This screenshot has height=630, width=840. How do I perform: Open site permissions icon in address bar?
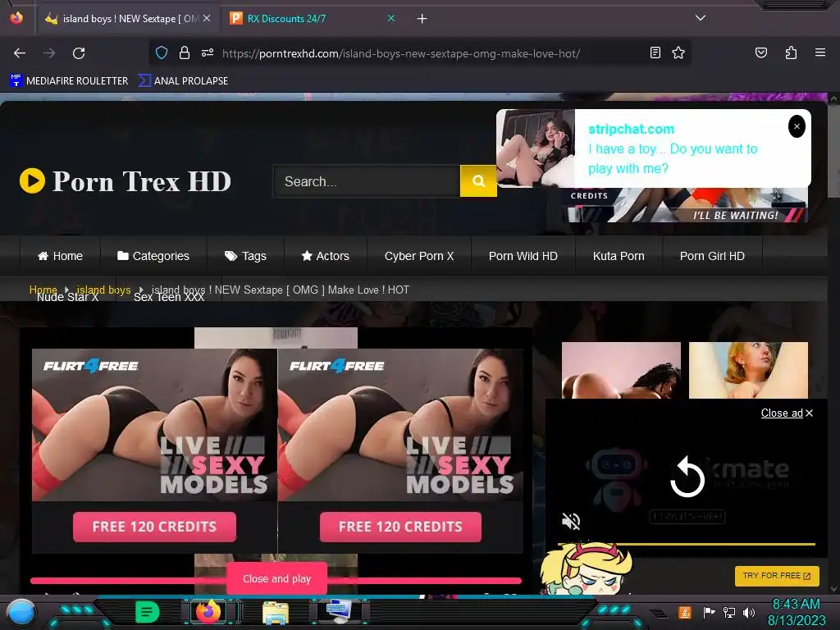point(208,52)
